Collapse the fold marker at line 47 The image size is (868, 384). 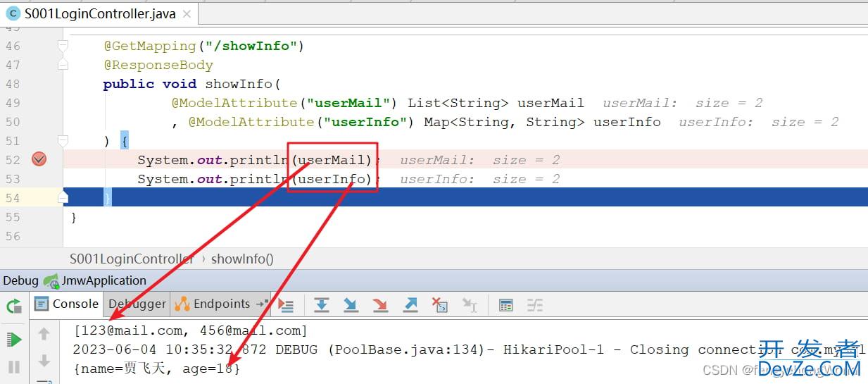(x=63, y=65)
